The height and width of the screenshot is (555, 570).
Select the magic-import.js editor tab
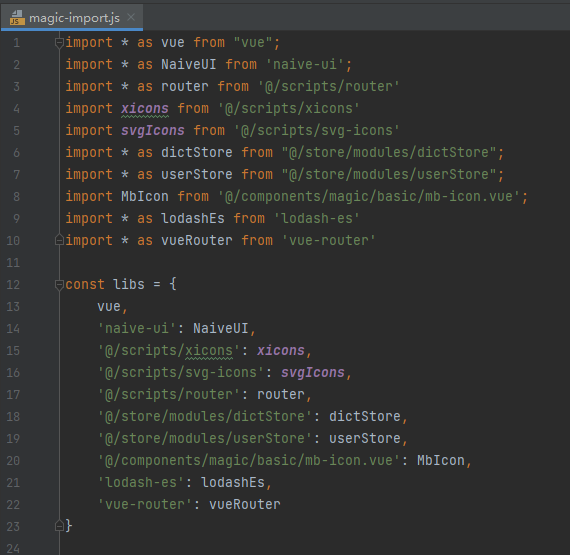click(72, 17)
